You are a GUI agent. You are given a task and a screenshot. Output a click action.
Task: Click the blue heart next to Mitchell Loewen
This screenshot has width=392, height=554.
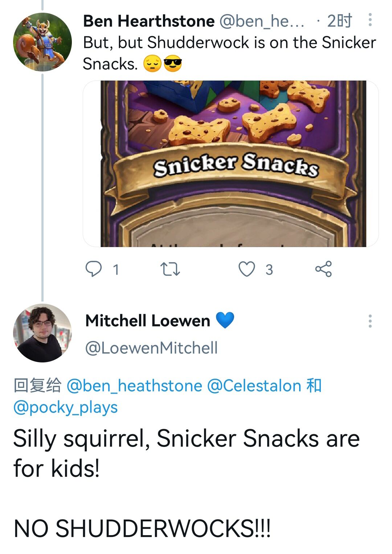(225, 320)
